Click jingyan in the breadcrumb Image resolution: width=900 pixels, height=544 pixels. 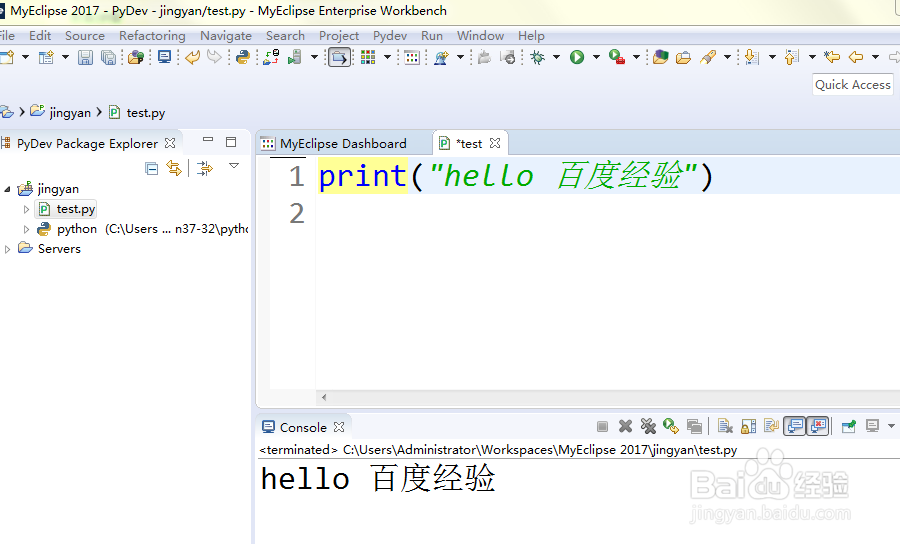pos(70,113)
